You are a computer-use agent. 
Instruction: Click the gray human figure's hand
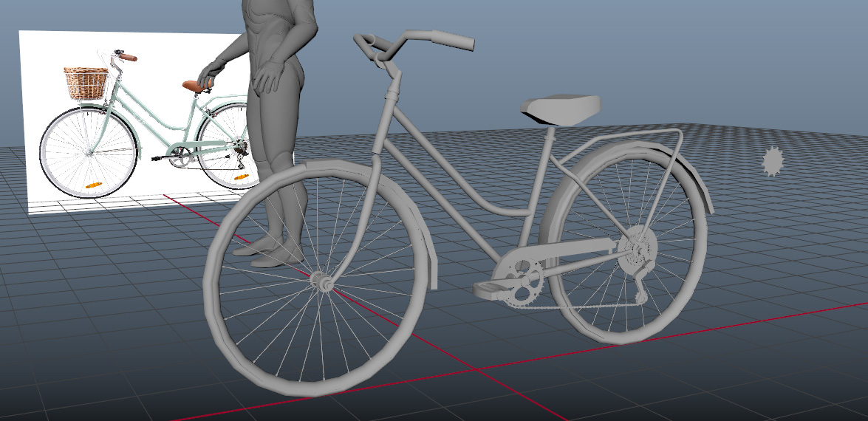pos(268,75)
